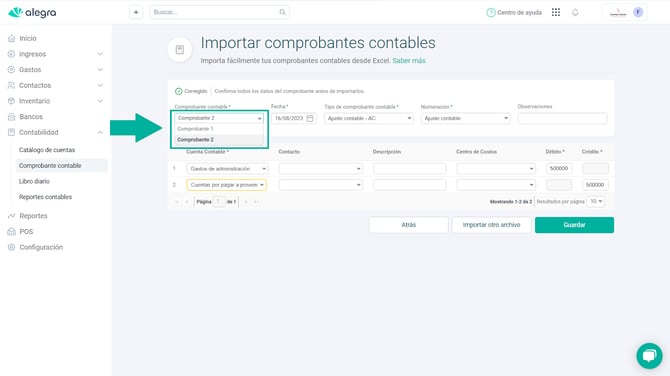Follow the Saber más link
This screenshot has height=376, width=670.
(x=409, y=61)
